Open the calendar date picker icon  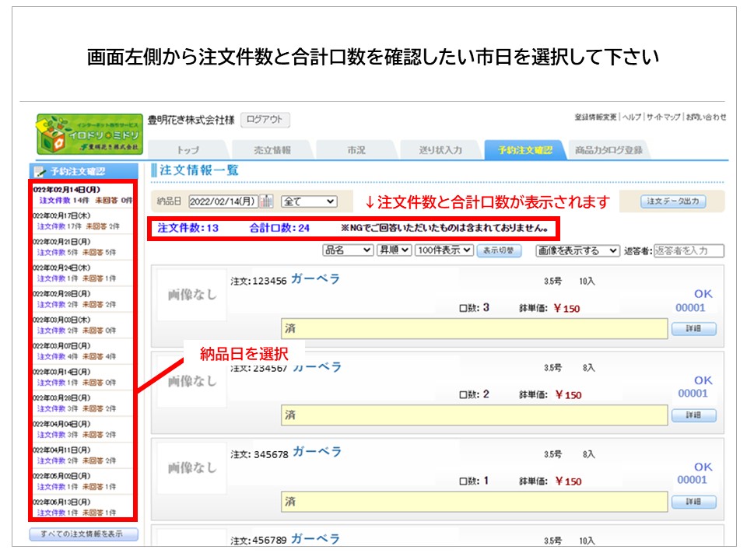265,201
